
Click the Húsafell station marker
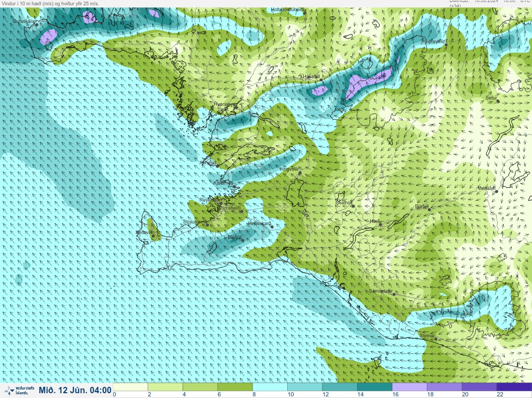click(321, 80)
